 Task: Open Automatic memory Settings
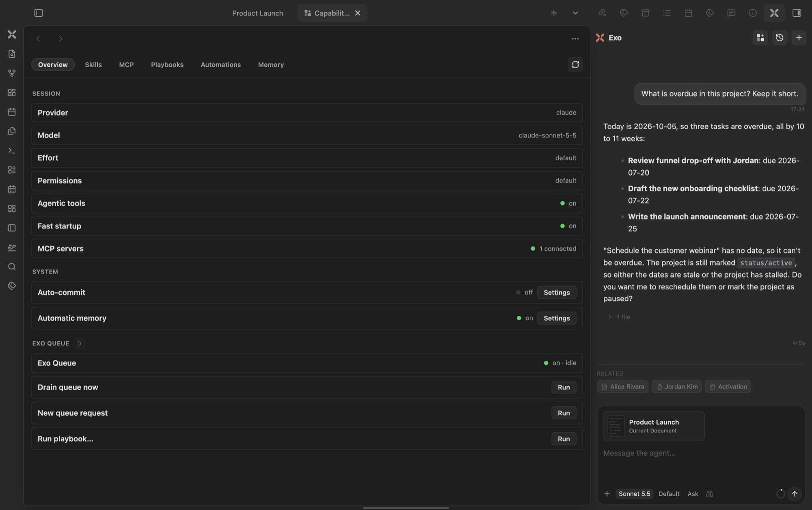[557, 318]
